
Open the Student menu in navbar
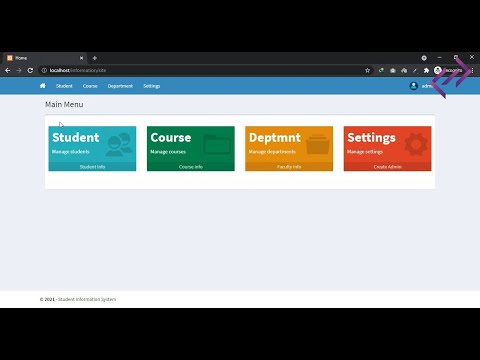click(x=64, y=86)
